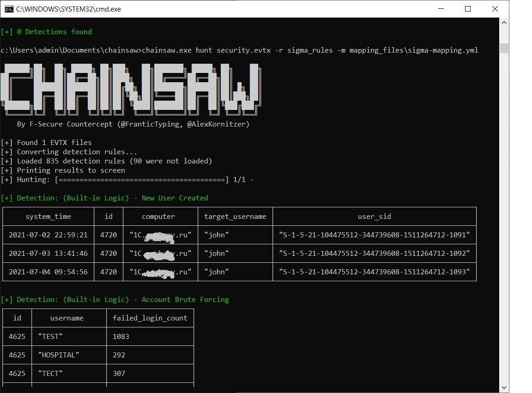The height and width of the screenshot is (393, 532).
Task: Click the SID ending in -1092
Action: click(375, 254)
